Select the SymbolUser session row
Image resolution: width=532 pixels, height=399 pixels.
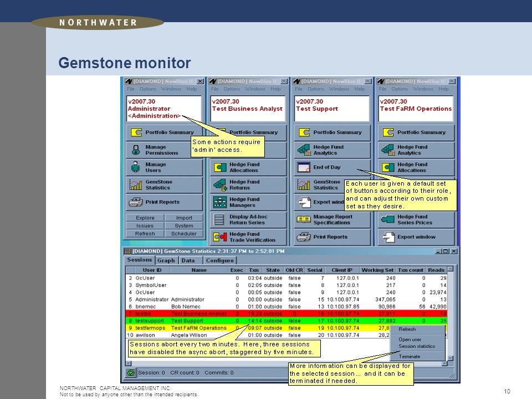point(286,285)
